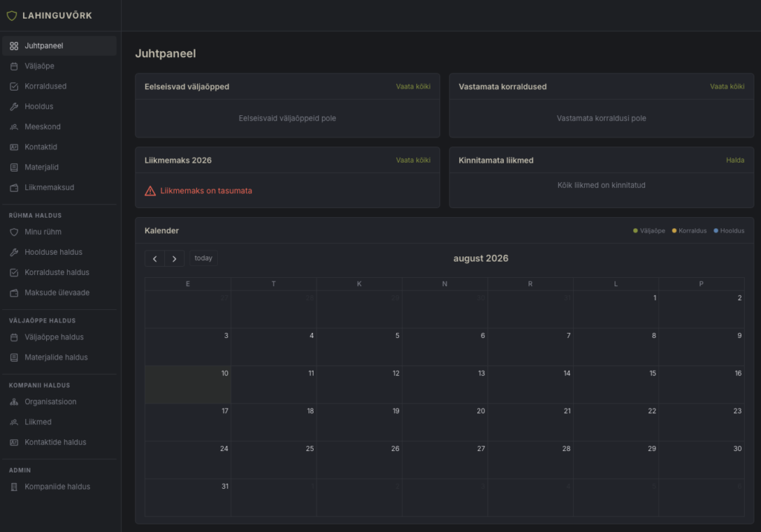Image resolution: width=761 pixels, height=532 pixels.
Task: Open Juhtpaneel in the sidebar
Action: click(59, 45)
